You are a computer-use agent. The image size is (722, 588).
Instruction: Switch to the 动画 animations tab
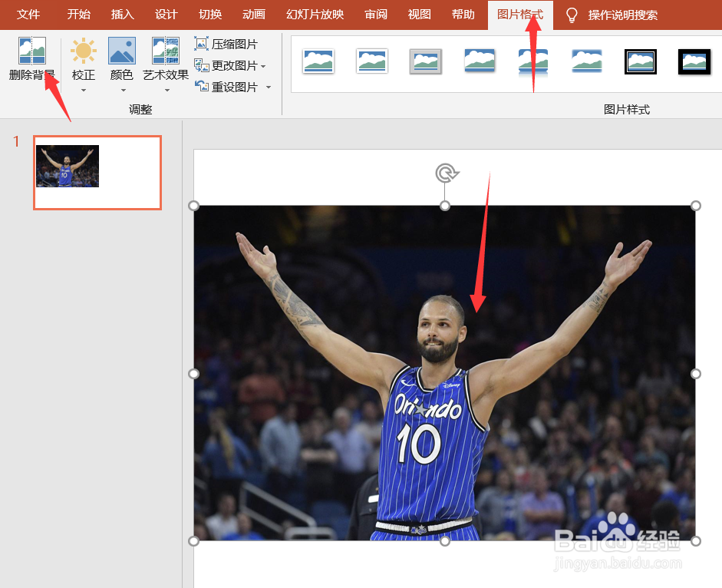(254, 15)
